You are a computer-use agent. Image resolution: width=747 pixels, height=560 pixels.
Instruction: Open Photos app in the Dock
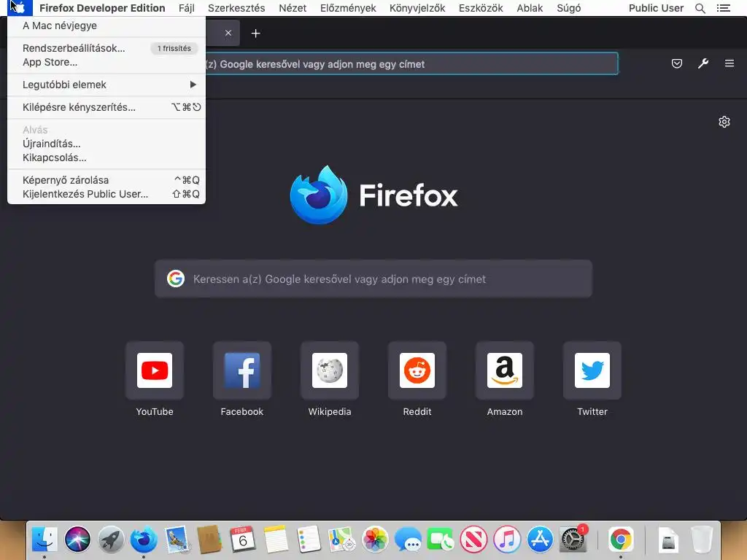coord(375,540)
